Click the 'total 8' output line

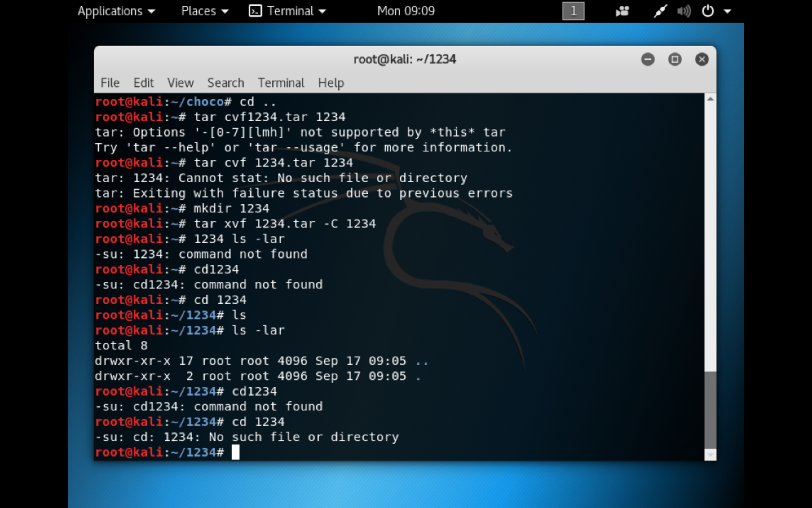click(121, 346)
